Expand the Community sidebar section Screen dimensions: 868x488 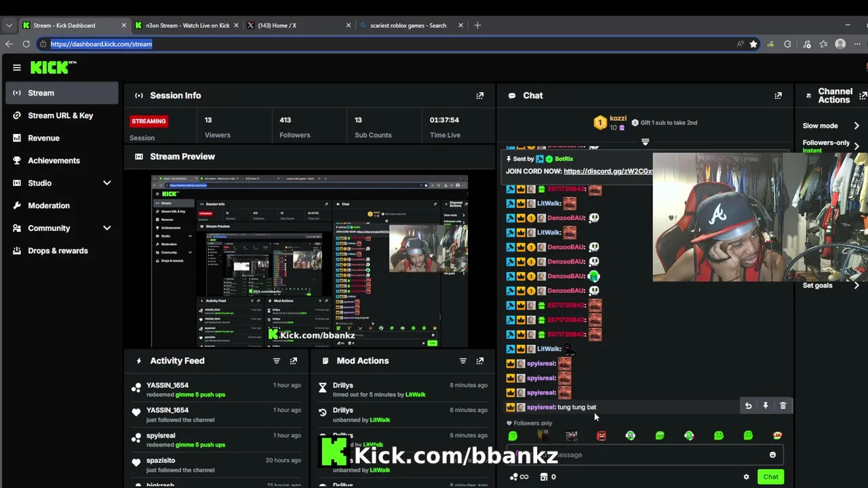[x=106, y=228]
